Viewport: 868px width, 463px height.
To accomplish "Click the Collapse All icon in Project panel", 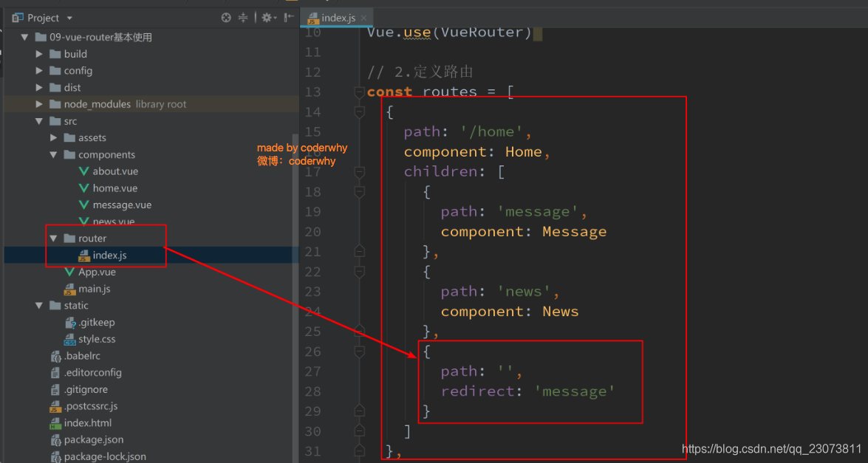I will pos(243,18).
